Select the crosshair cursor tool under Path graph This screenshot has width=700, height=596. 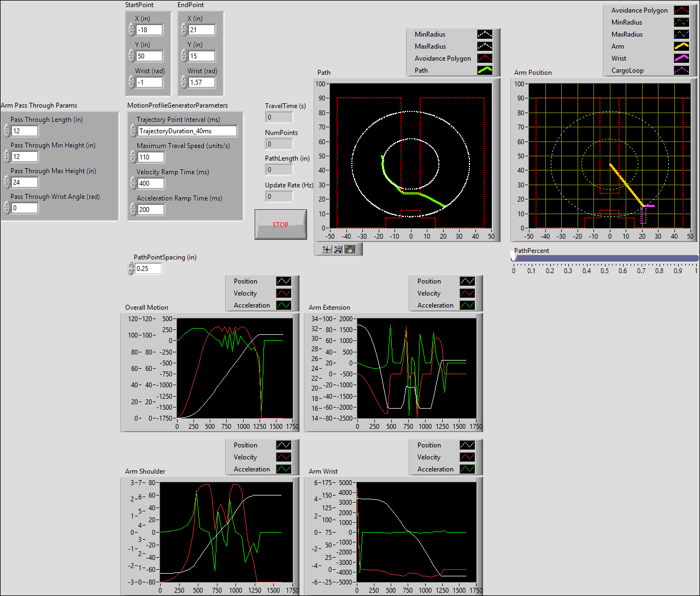[327, 249]
